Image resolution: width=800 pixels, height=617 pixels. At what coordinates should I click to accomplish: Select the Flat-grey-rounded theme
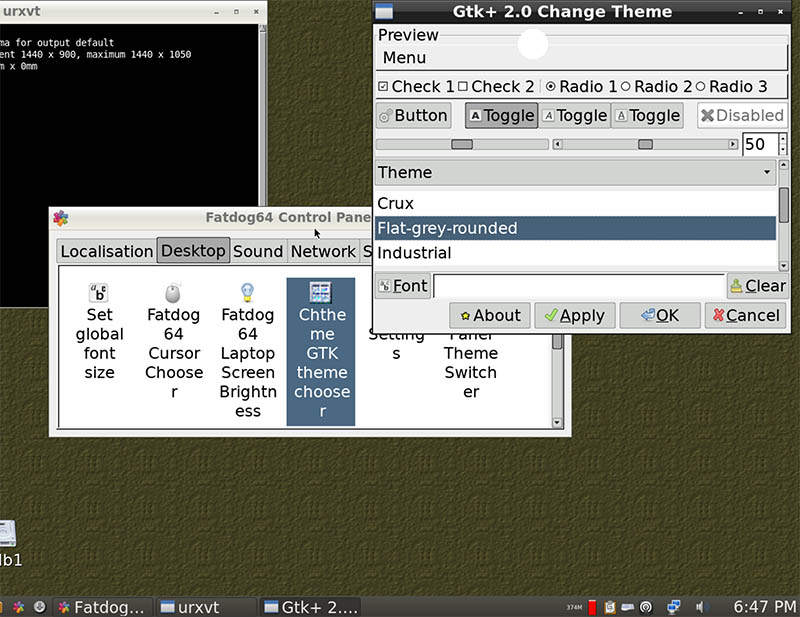pyautogui.click(x=576, y=228)
